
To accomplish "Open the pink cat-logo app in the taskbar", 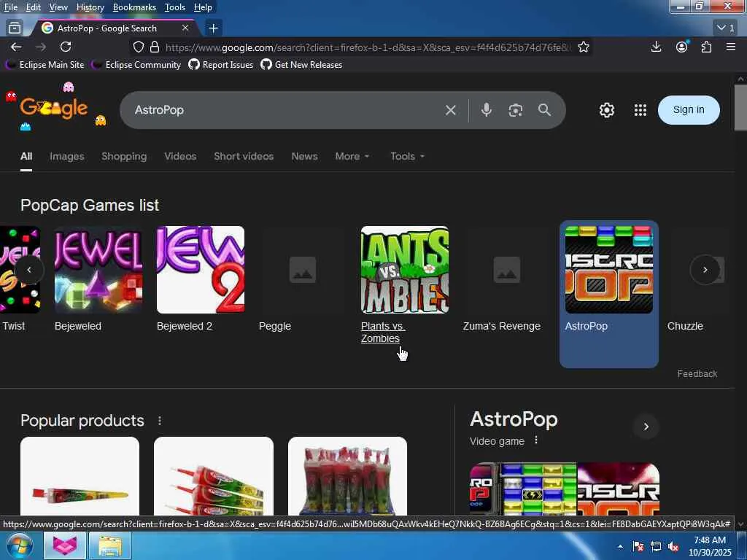I will point(65,545).
